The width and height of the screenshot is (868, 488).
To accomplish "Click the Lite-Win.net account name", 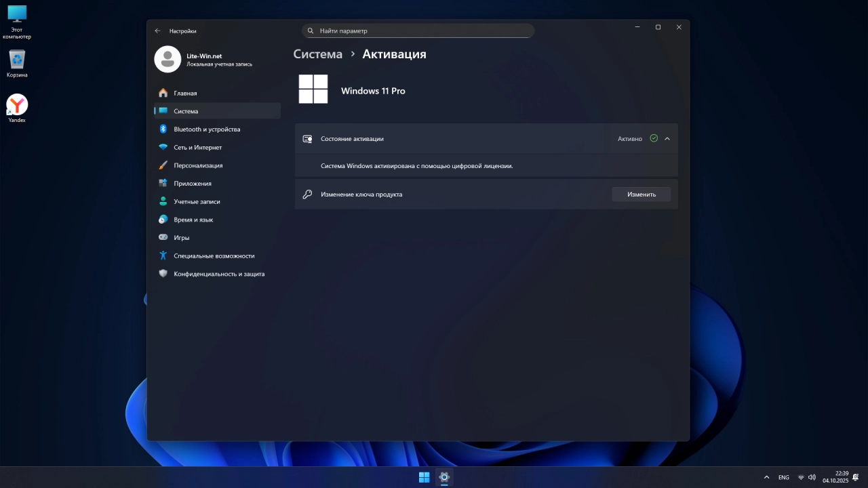I will [x=204, y=56].
